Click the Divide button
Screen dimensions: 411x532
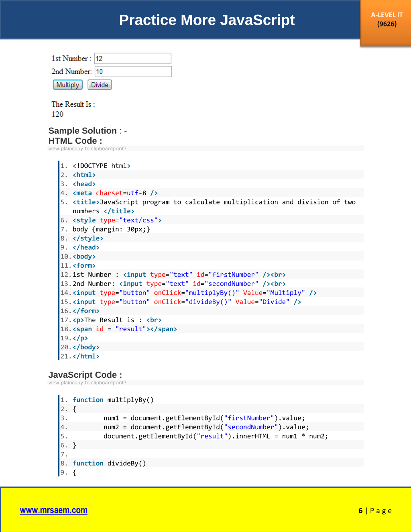coord(100,85)
